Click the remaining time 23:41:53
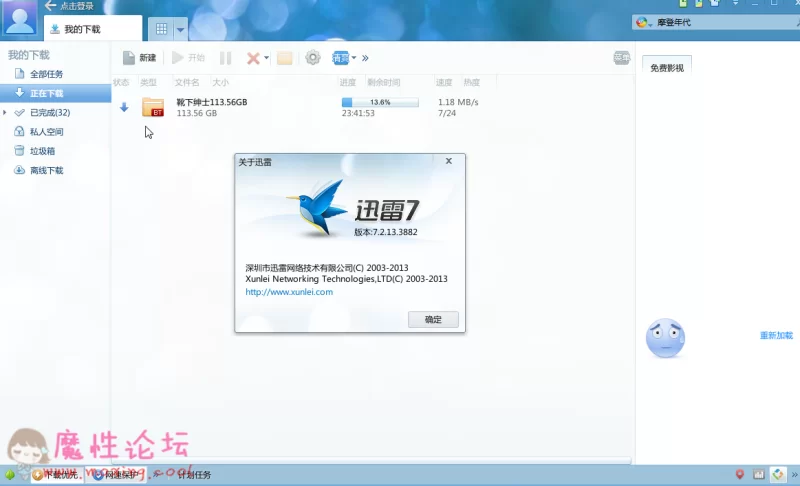The image size is (800, 486). [x=358, y=113]
